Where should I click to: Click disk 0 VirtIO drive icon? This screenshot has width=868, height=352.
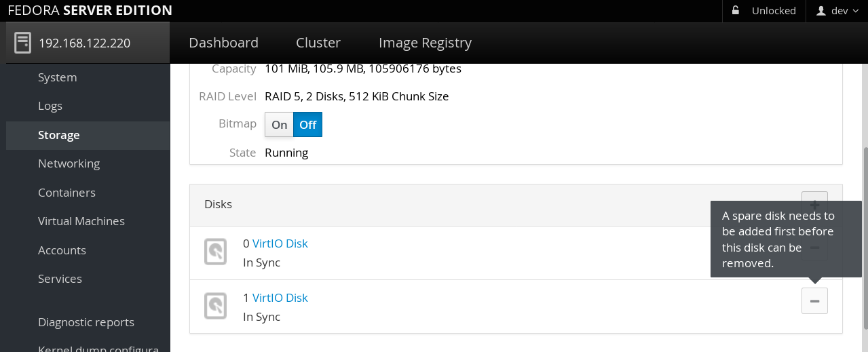click(215, 252)
